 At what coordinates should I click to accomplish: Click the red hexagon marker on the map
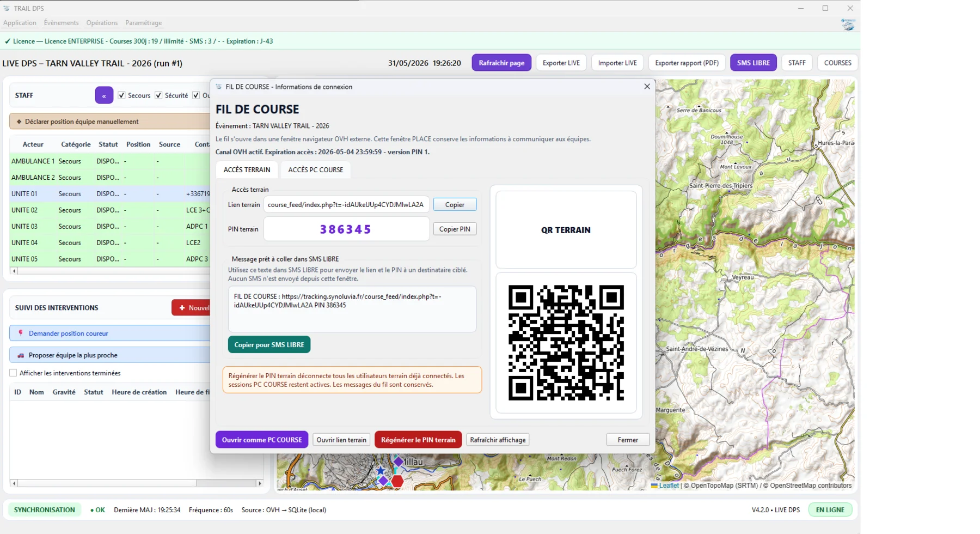(x=397, y=481)
